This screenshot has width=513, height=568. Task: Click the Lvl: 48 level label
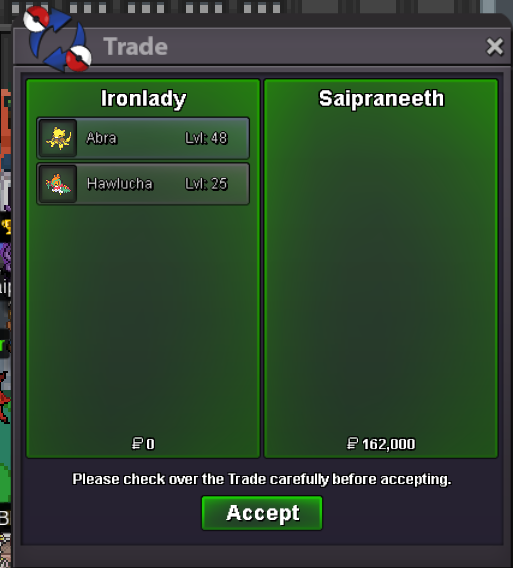click(206, 138)
